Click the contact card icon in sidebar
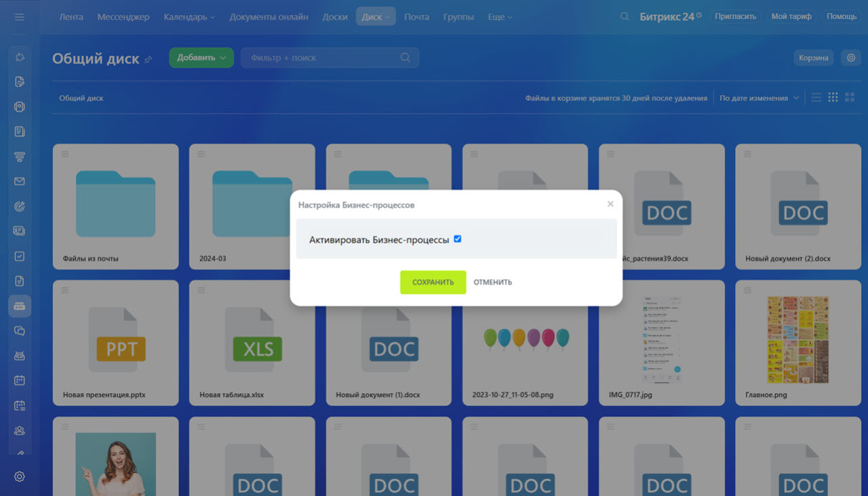Viewport: 868px width, 496px height. (x=20, y=231)
